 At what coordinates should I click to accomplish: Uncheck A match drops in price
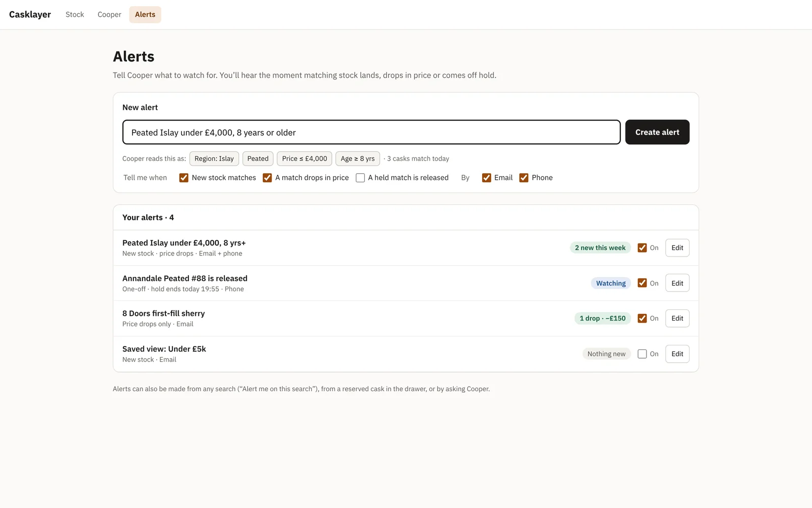(267, 178)
